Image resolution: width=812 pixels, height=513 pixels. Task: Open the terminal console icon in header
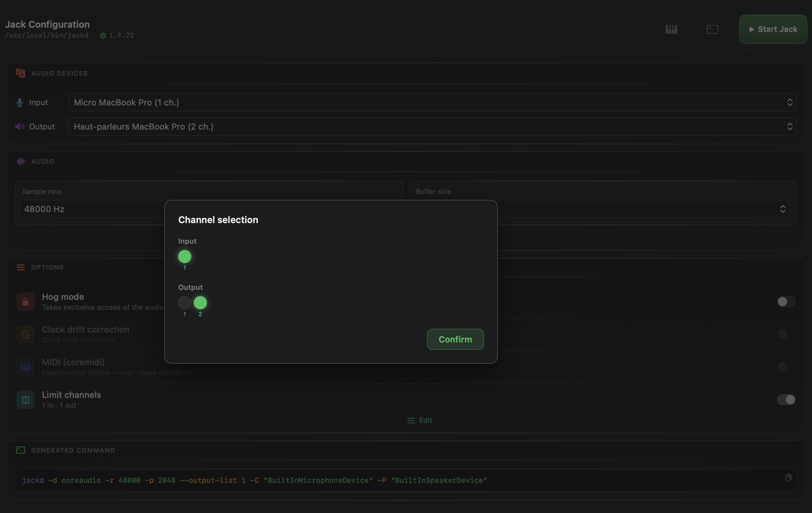(712, 29)
